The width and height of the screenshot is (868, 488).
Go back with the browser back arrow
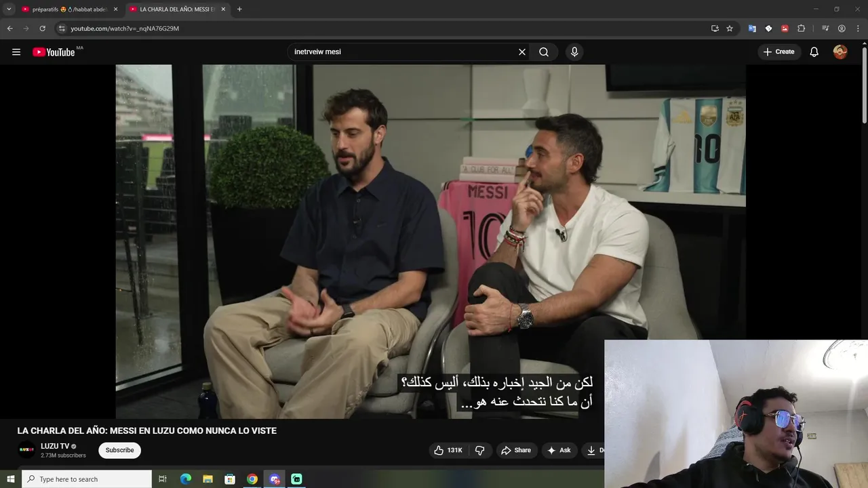9,28
